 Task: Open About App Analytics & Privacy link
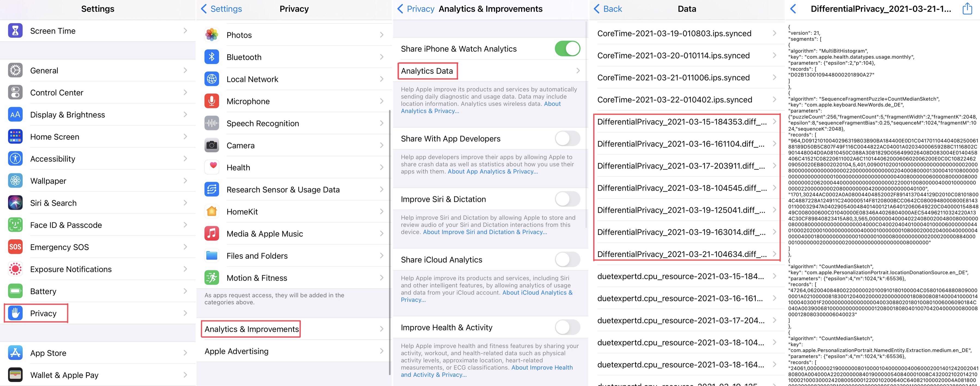coord(493,172)
